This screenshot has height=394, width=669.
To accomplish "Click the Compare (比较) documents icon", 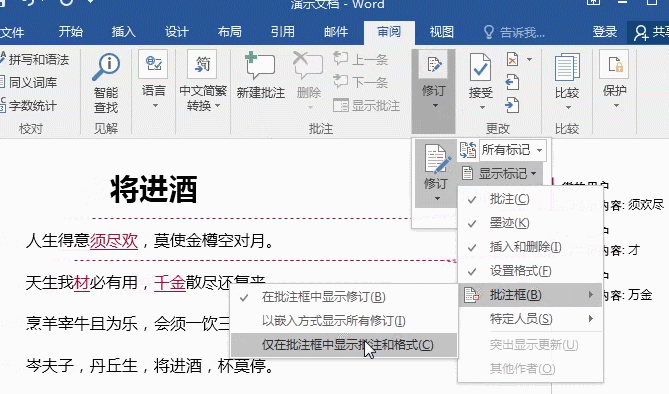I will (x=567, y=67).
